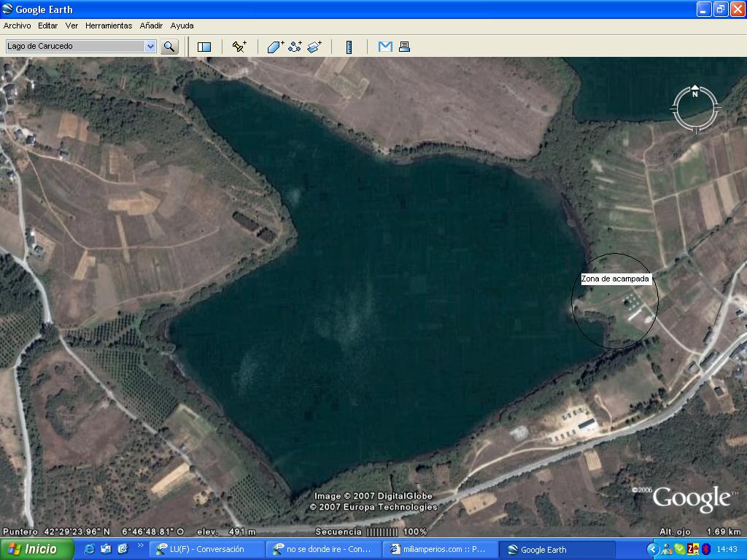747x560 pixels.
Task: Expand the quick launch chevron in taskbar
Action: point(141,545)
